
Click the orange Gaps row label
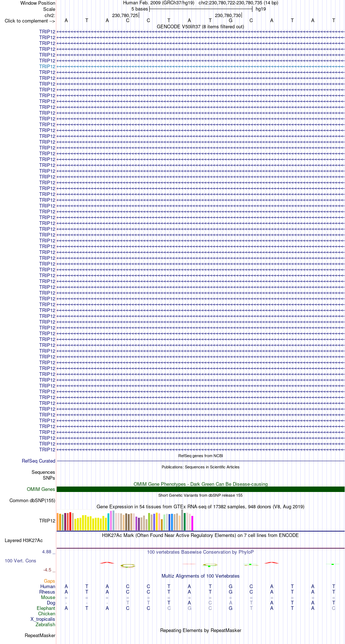click(49, 581)
